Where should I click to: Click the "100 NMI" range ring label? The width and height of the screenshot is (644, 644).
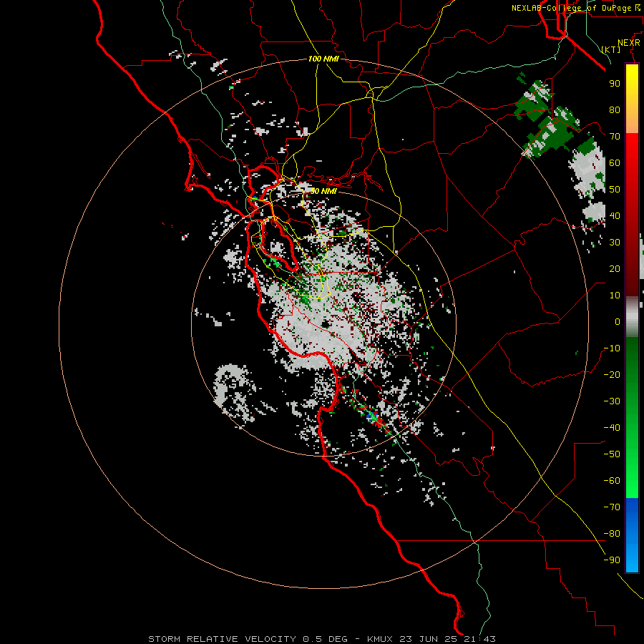click(323, 59)
